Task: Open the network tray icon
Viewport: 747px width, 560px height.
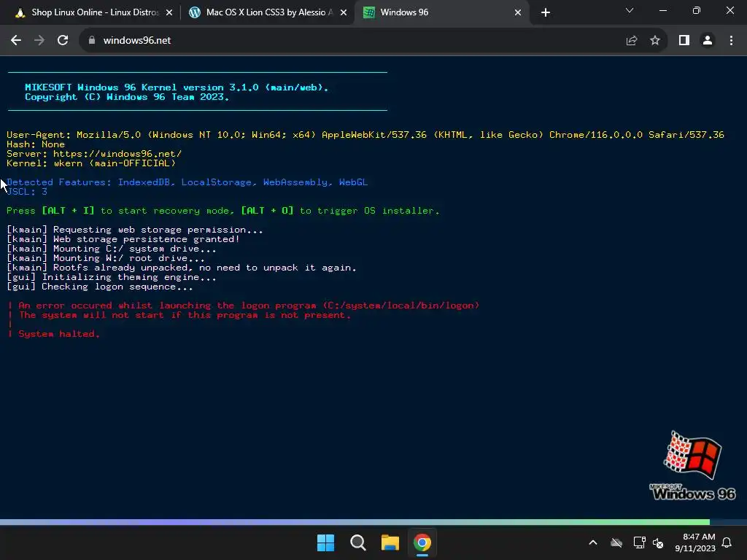Action: 639,542
